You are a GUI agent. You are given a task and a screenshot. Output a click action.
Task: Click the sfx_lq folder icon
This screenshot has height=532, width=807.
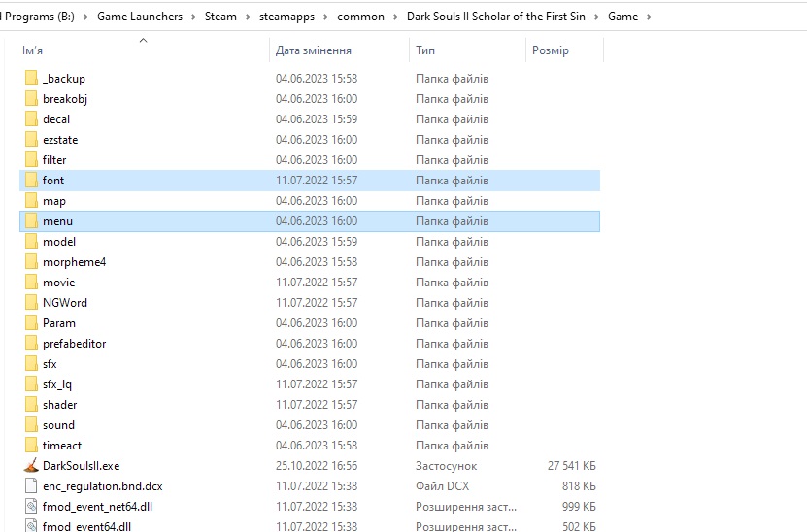coord(31,384)
